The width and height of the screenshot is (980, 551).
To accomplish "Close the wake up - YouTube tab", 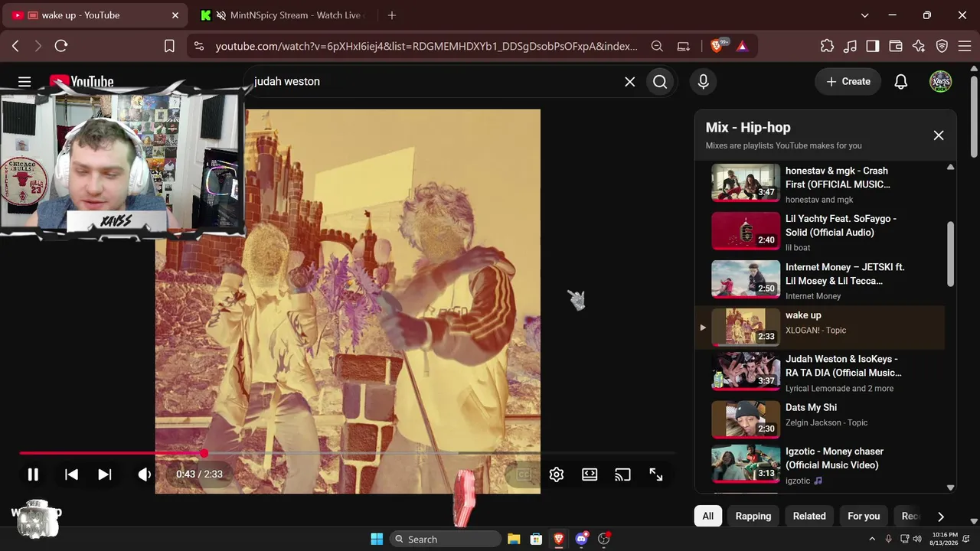I will pos(175,15).
